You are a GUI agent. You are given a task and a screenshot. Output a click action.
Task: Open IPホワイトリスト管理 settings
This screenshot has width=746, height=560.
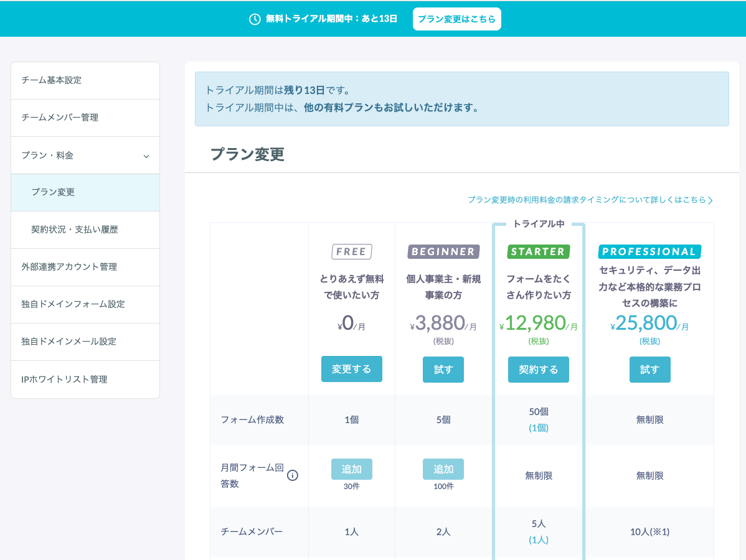tap(85, 379)
